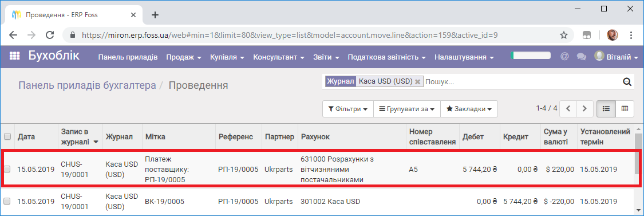This screenshot has width=644, height=216.
Task: Open the Податкова звітність menu
Action: pyautogui.click(x=386, y=57)
